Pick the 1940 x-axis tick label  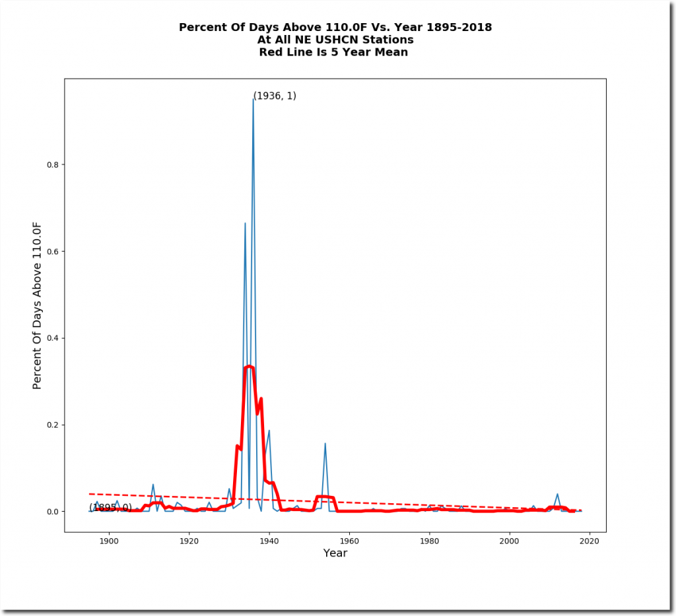tap(269, 541)
